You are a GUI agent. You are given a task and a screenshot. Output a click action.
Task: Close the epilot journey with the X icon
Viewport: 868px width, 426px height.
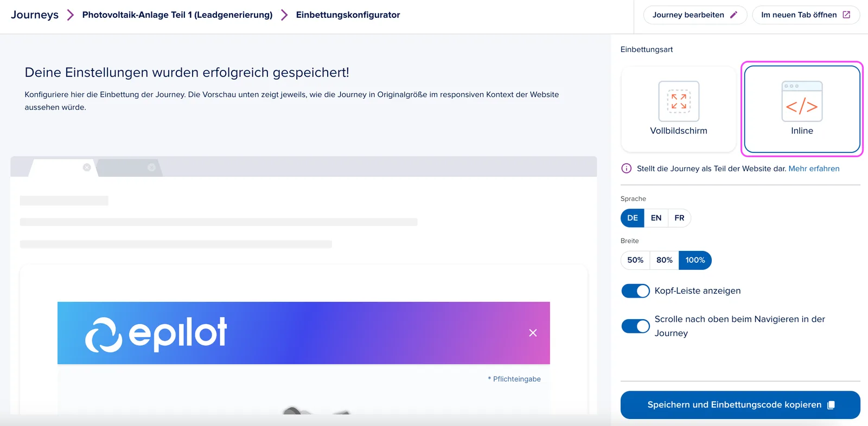533,333
